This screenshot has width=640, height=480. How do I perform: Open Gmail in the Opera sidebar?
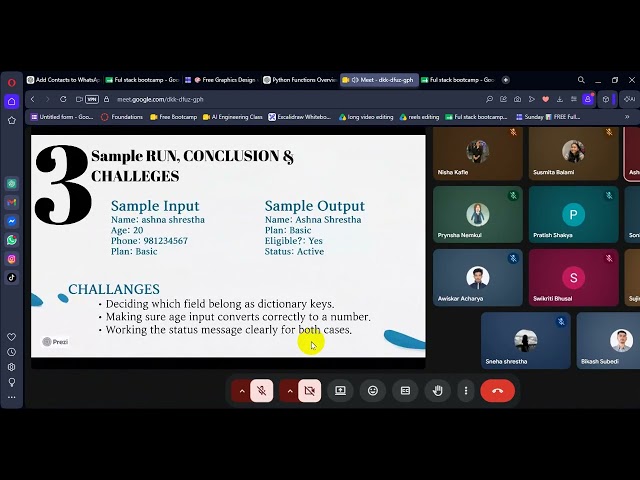coord(11,202)
